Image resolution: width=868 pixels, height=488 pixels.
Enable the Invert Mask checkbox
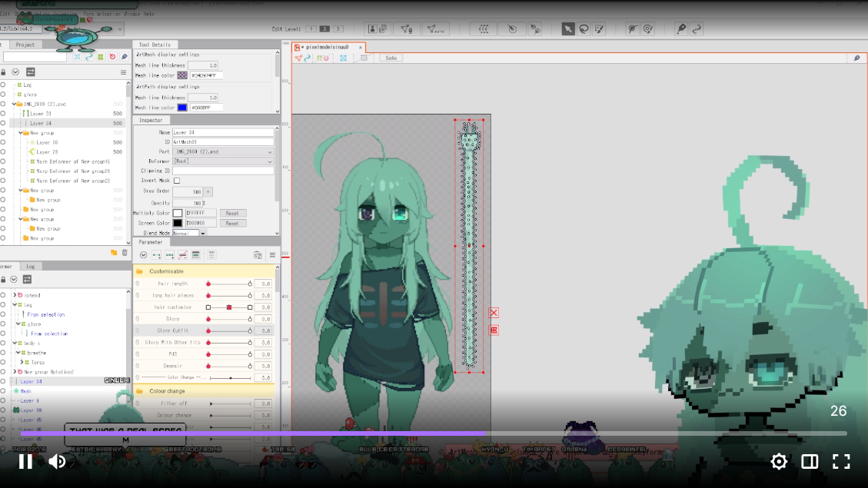[177, 181]
